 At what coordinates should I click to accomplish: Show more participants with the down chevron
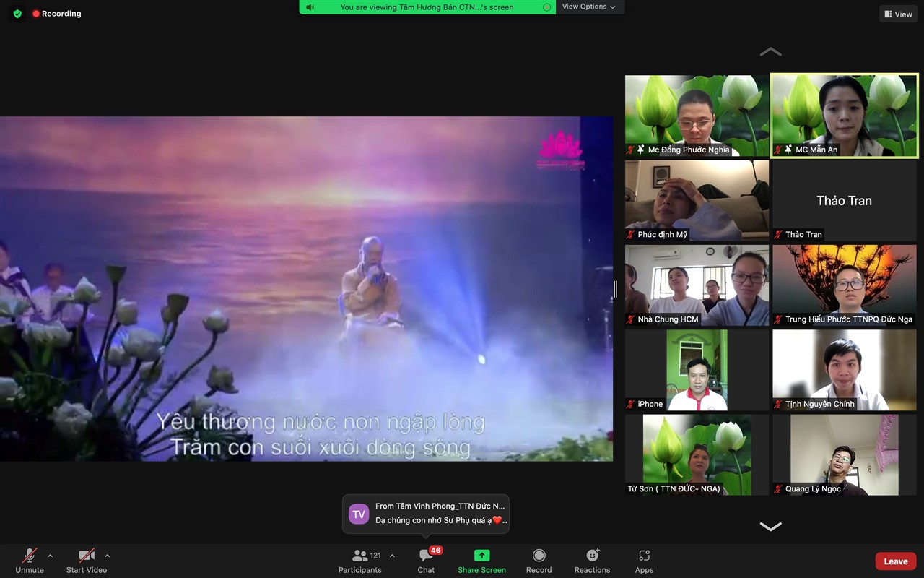tap(771, 527)
